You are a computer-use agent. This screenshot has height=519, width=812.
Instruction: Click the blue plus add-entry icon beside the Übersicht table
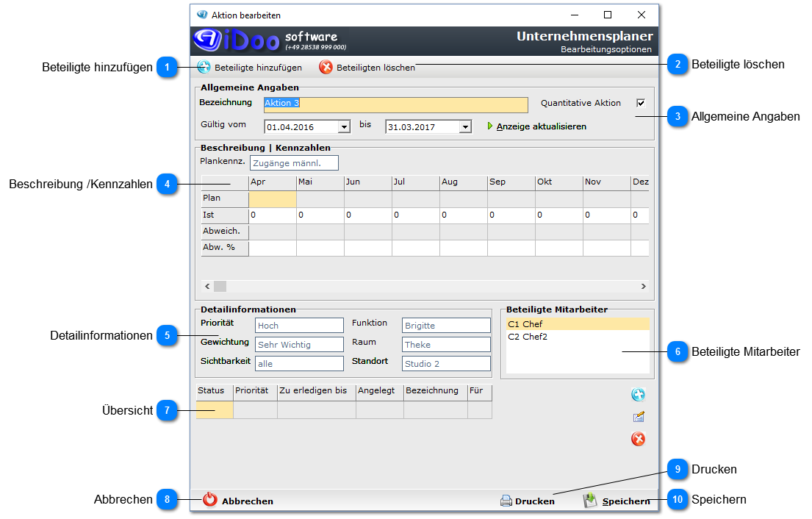pyautogui.click(x=638, y=395)
